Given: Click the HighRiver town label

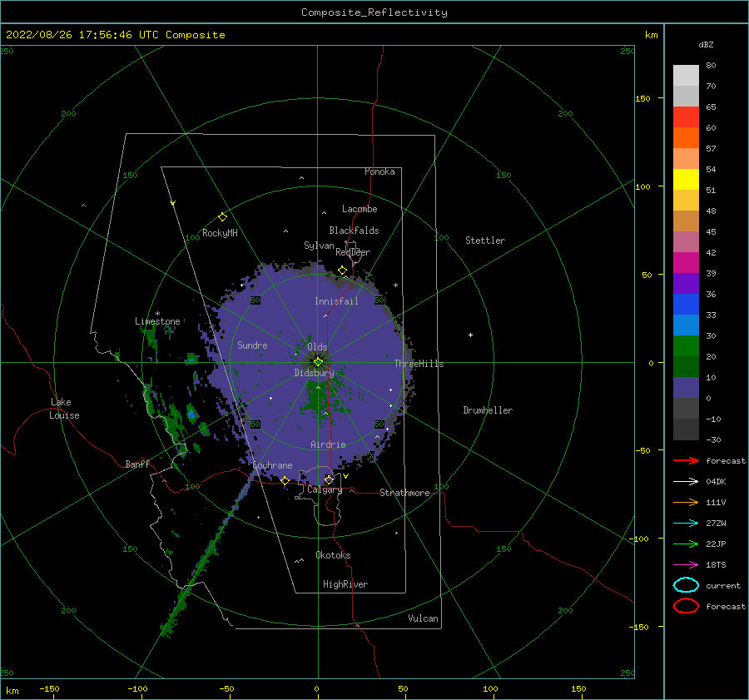Looking at the screenshot, I should point(345,584).
